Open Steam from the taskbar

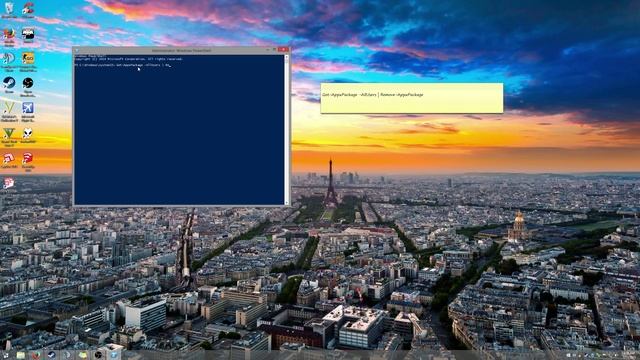click(x=51, y=355)
